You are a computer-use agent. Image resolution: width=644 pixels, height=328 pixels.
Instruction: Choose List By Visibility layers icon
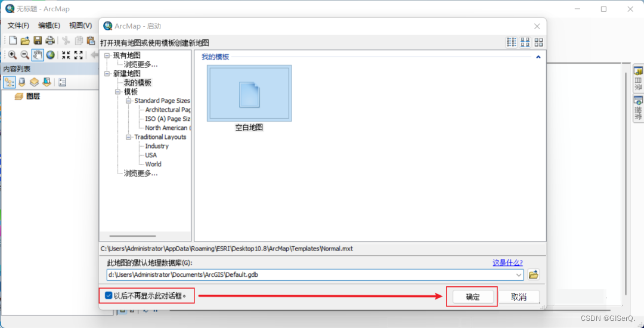coord(35,82)
